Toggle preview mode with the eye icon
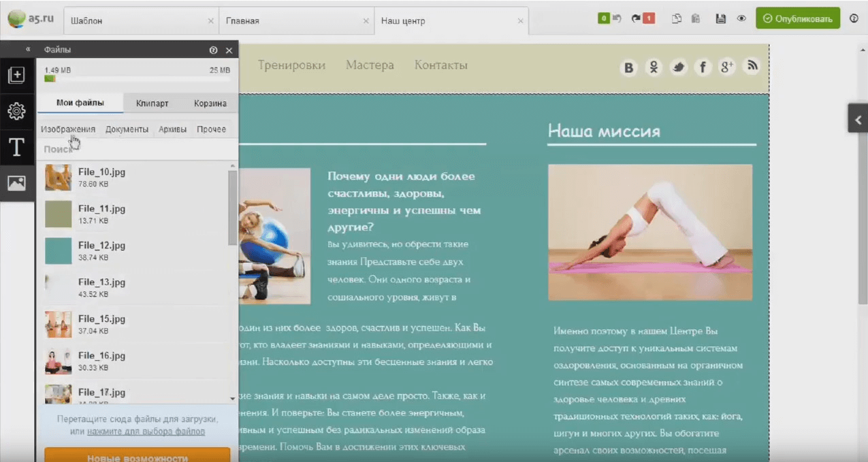868x462 pixels. (x=741, y=19)
